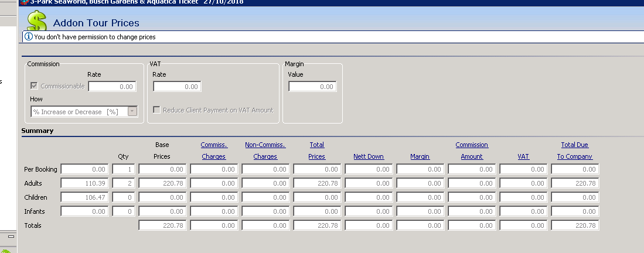Screen dimensions: 644x253
Task: Click the Adults Total Due To Company field
Action: pos(575,183)
